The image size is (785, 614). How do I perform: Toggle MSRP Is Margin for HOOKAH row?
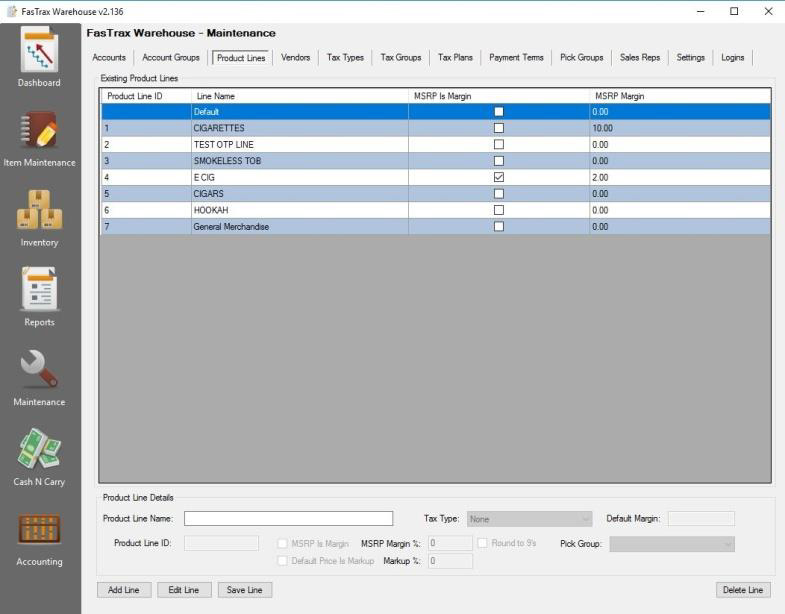tap(499, 210)
